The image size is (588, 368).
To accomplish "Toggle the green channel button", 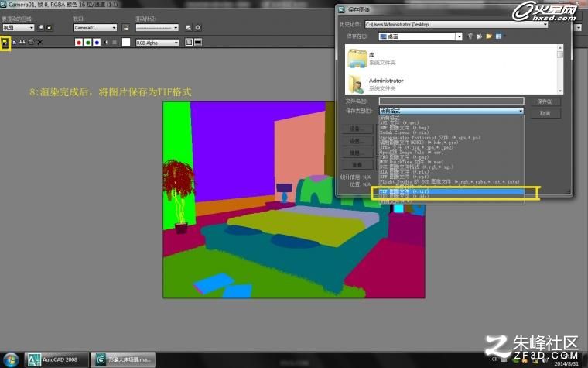I will [87, 43].
